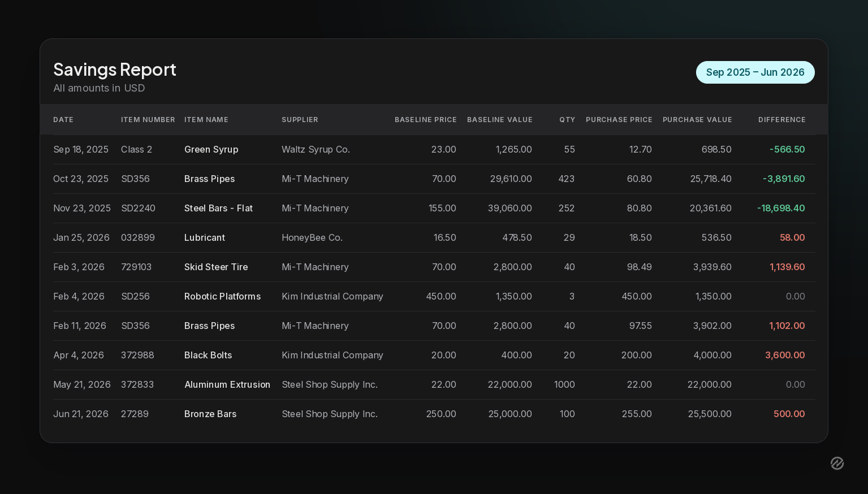The width and height of the screenshot is (868, 494).
Task: Click the Feb 11, 2026 date cell
Action: (x=80, y=326)
